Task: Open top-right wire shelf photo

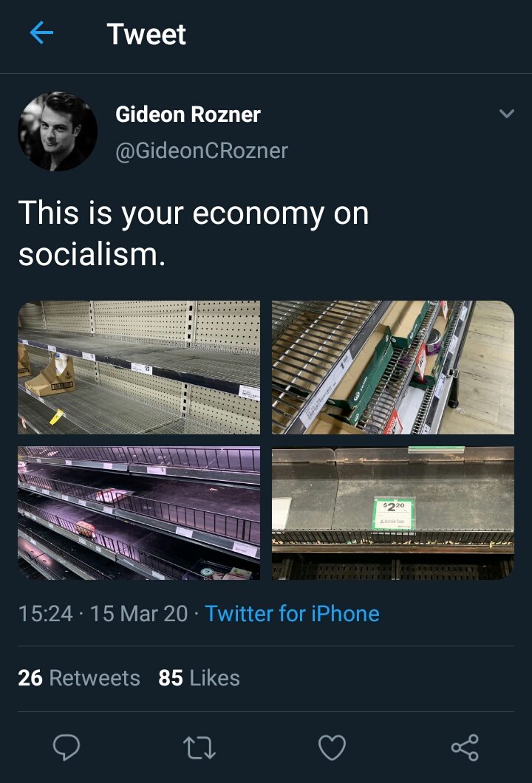Action: click(x=393, y=367)
